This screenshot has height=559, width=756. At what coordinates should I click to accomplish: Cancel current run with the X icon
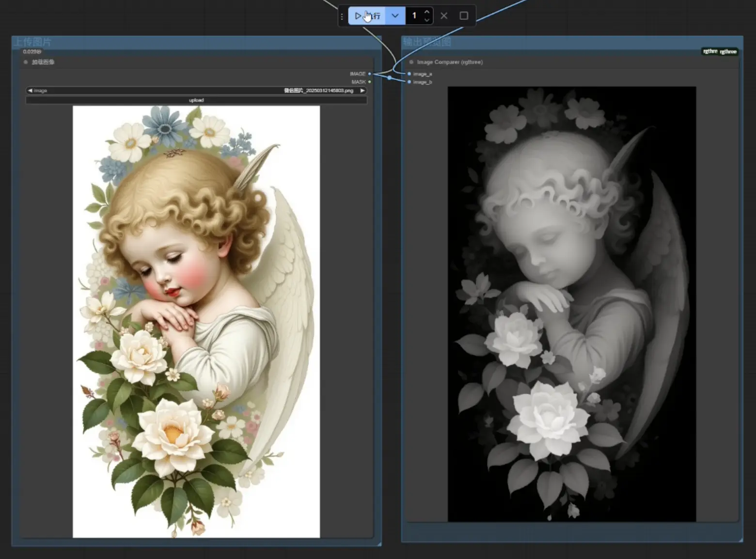coord(444,16)
